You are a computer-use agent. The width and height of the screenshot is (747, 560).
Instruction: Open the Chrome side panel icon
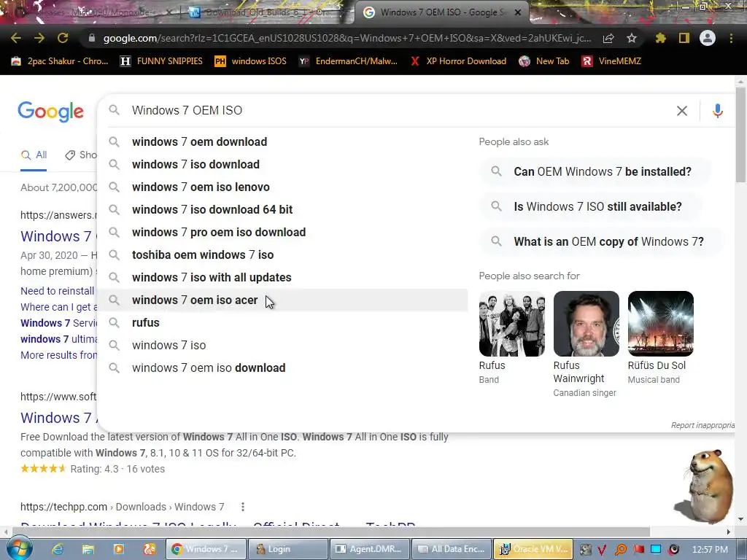click(684, 38)
